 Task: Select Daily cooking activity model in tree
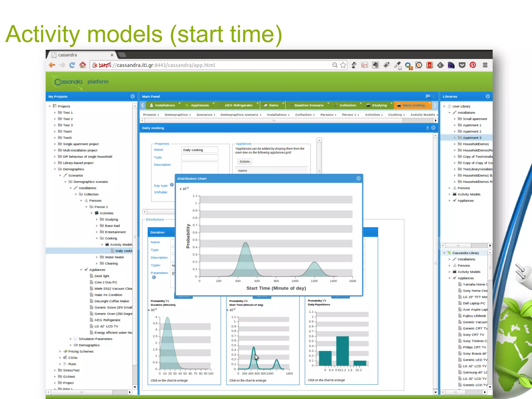124,251
